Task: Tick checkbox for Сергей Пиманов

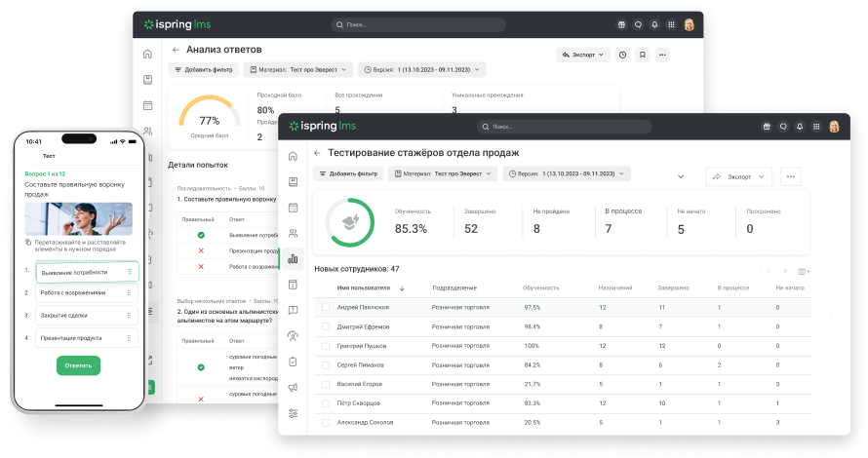Action: coord(326,365)
